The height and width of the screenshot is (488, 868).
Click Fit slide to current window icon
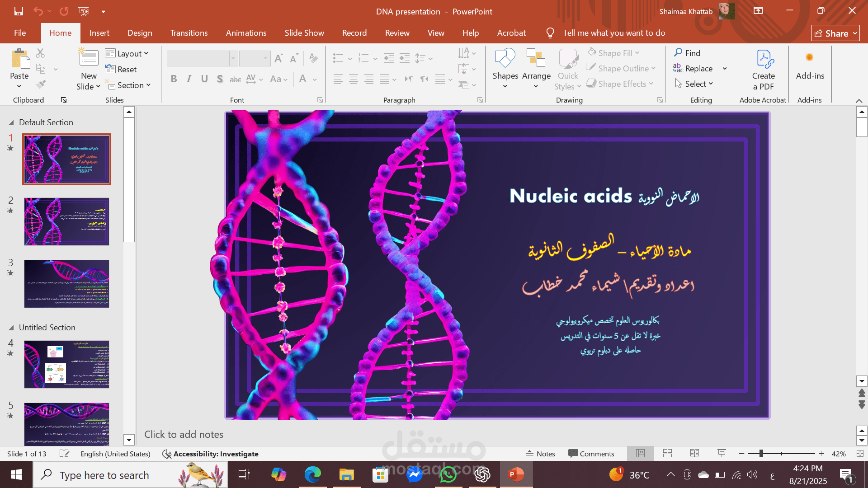pyautogui.click(x=860, y=453)
